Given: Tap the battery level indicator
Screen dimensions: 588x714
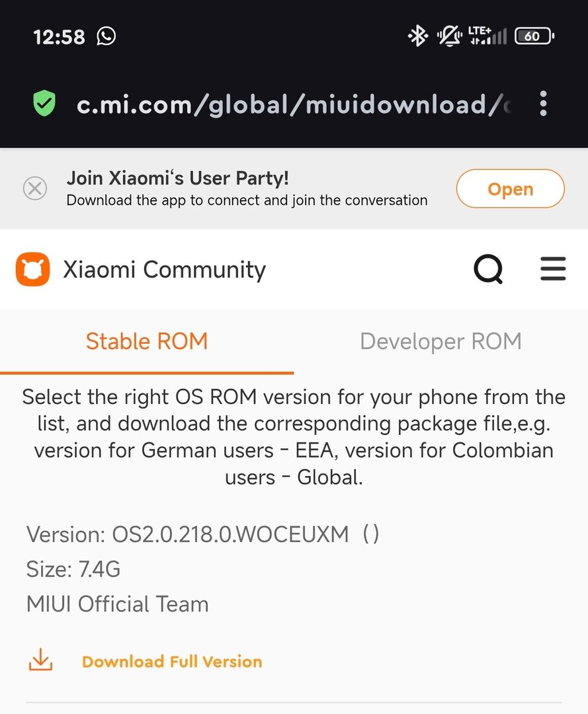Looking at the screenshot, I should [534, 36].
